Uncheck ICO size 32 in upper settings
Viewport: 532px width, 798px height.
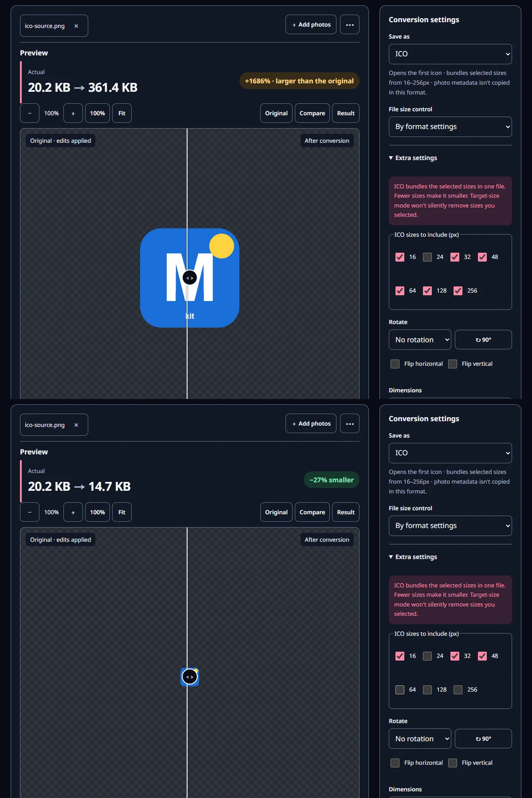[455, 257]
